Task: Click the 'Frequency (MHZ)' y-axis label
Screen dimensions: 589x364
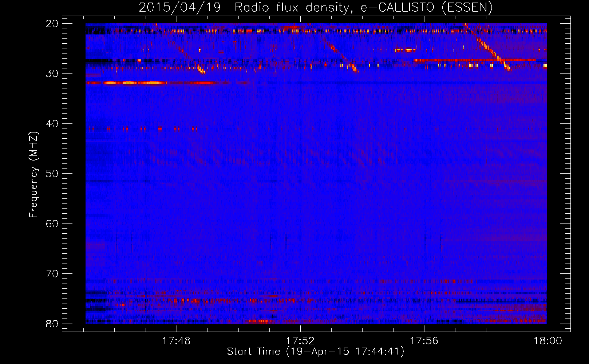Action: [33, 175]
